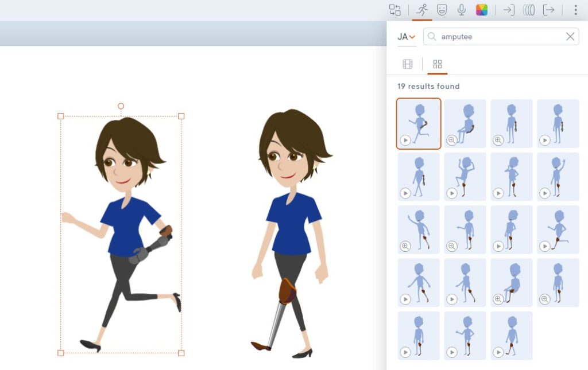Select the walking woman with prosthetic leg
Viewport: 588px width, 370px height.
pos(291,232)
